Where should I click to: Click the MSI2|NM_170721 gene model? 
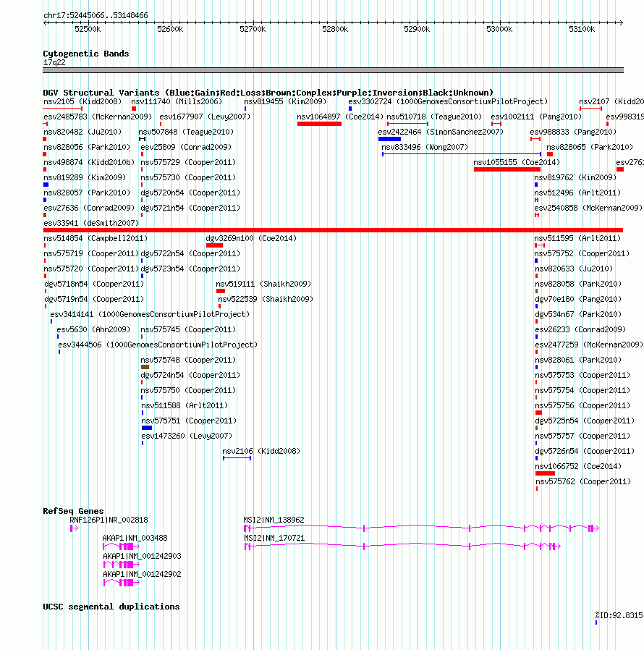[402, 546]
